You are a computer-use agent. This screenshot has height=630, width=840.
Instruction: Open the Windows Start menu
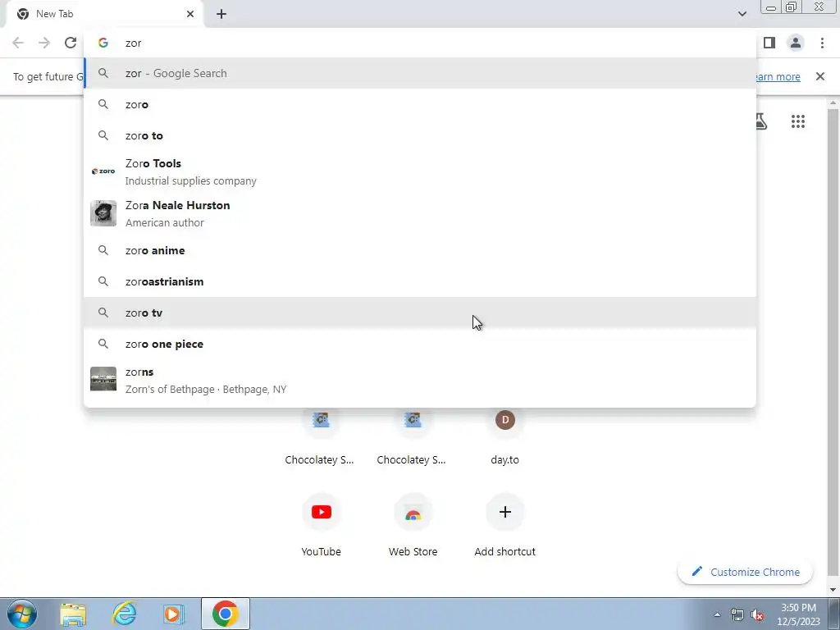[21, 614]
